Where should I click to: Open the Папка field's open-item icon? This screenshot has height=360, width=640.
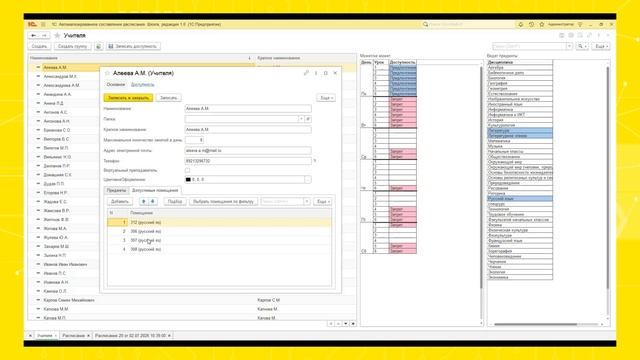coord(308,119)
